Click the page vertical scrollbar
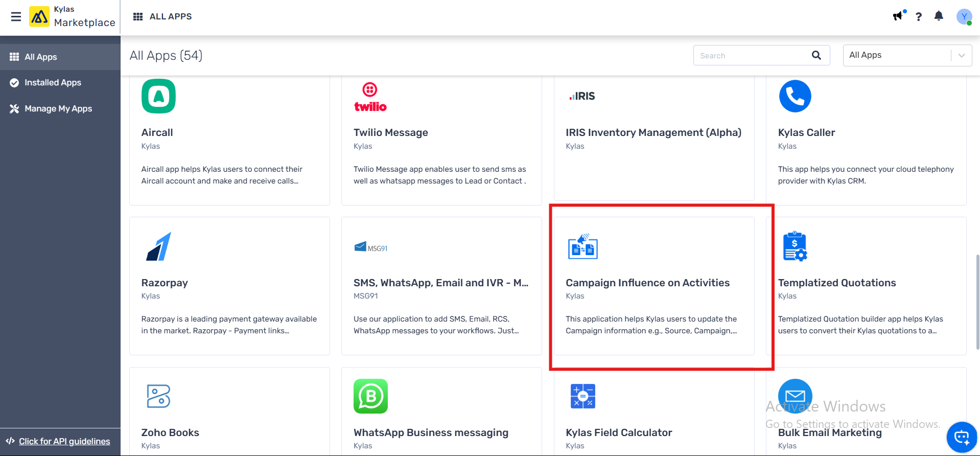Image resolution: width=980 pixels, height=456 pixels. [x=977, y=302]
